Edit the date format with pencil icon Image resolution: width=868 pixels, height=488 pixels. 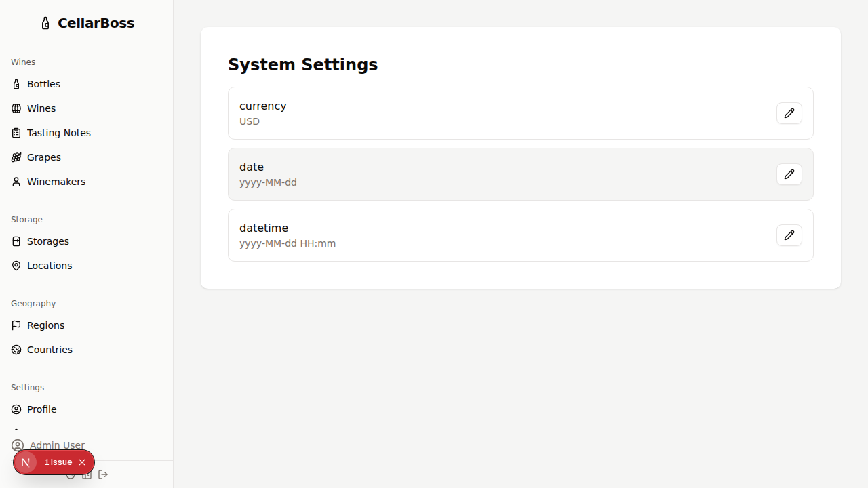[x=789, y=174]
